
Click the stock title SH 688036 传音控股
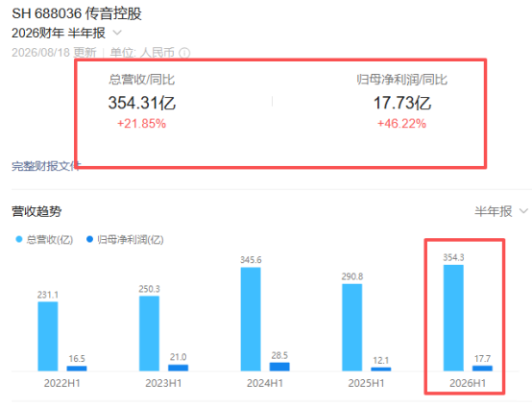(77, 13)
